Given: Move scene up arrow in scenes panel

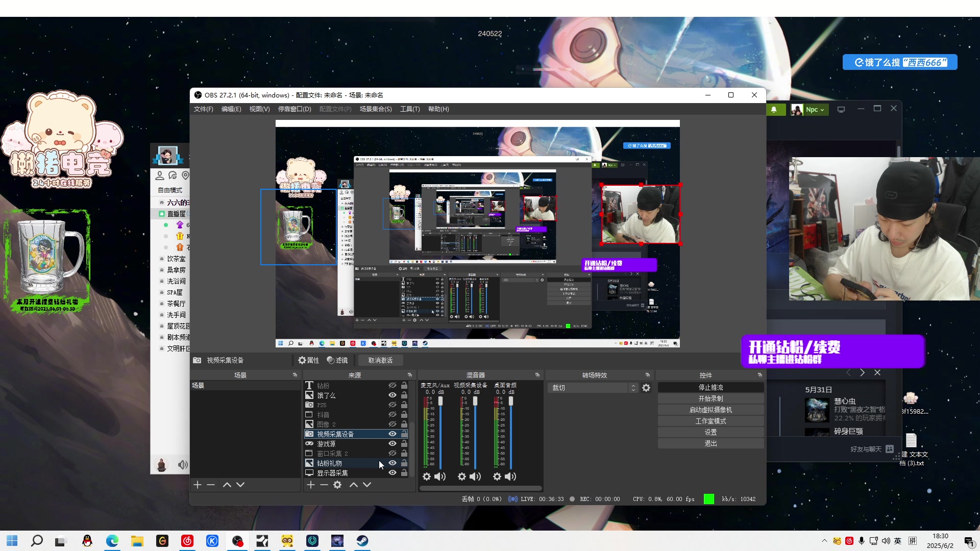Looking at the screenshot, I should (x=227, y=485).
